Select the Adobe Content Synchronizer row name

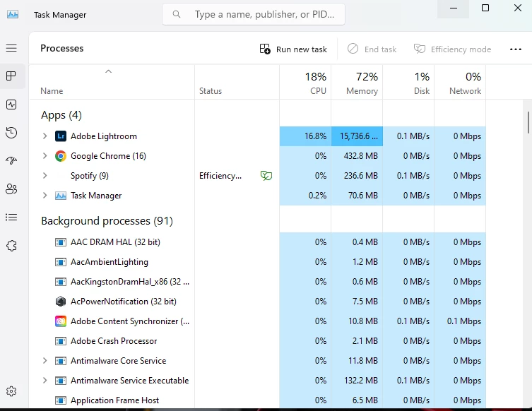[x=130, y=321]
